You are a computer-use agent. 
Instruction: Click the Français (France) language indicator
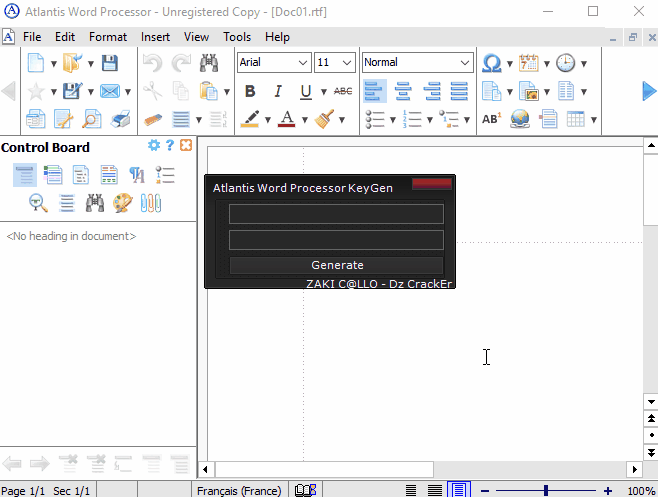[x=239, y=490]
